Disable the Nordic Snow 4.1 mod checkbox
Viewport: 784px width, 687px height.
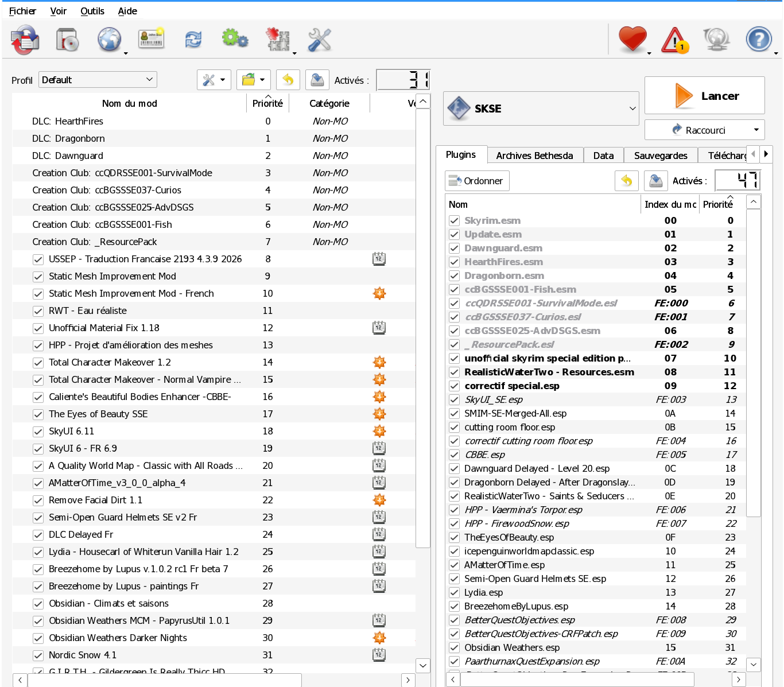point(38,655)
